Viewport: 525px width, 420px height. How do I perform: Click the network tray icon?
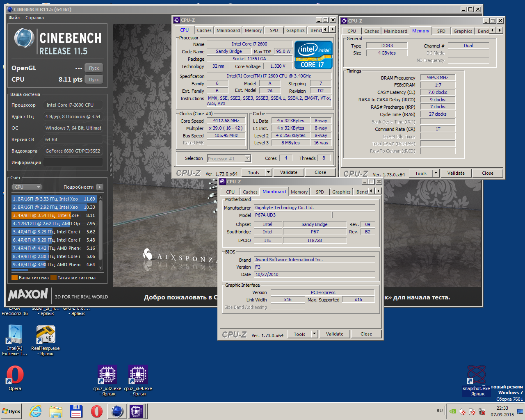point(482,411)
